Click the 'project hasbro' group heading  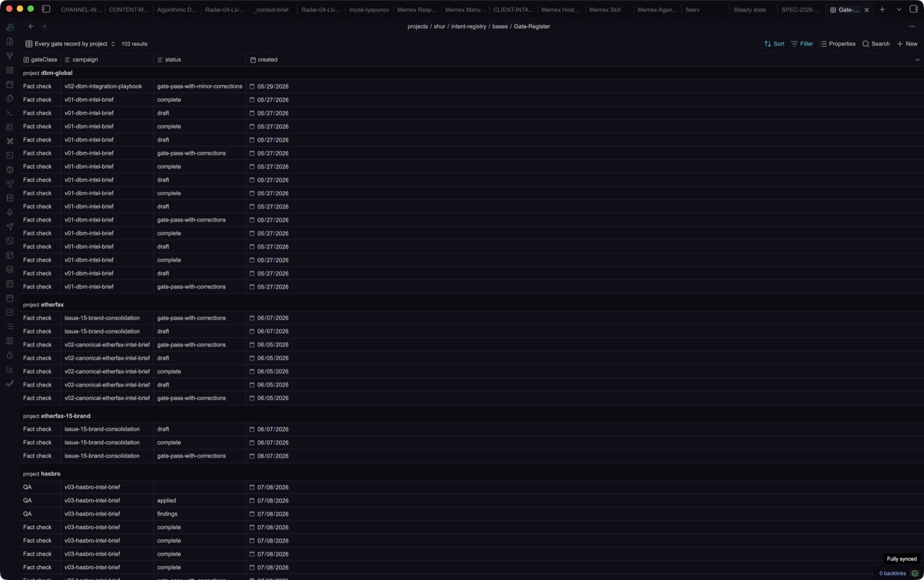pyautogui.click(x=42, y=474)
